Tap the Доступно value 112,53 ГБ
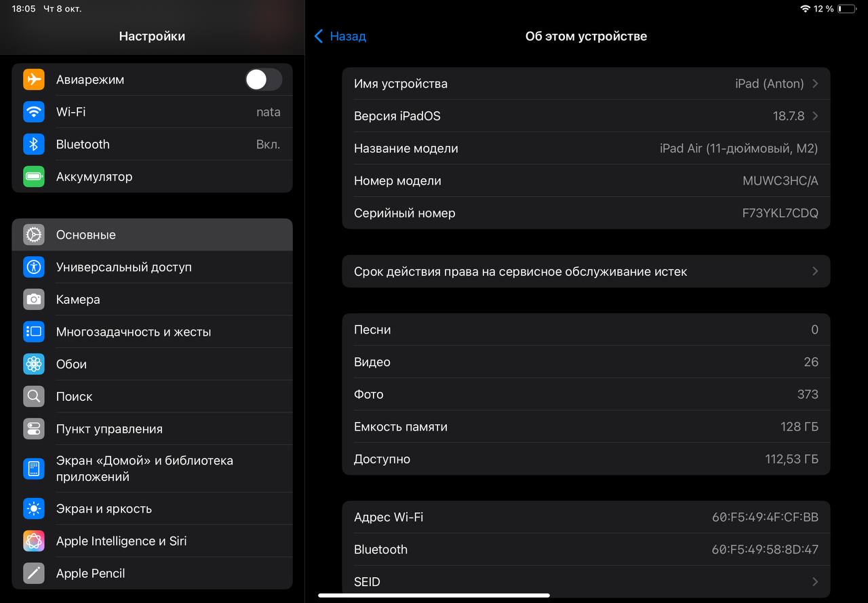The image size is (868, 603). coord(792,459)
